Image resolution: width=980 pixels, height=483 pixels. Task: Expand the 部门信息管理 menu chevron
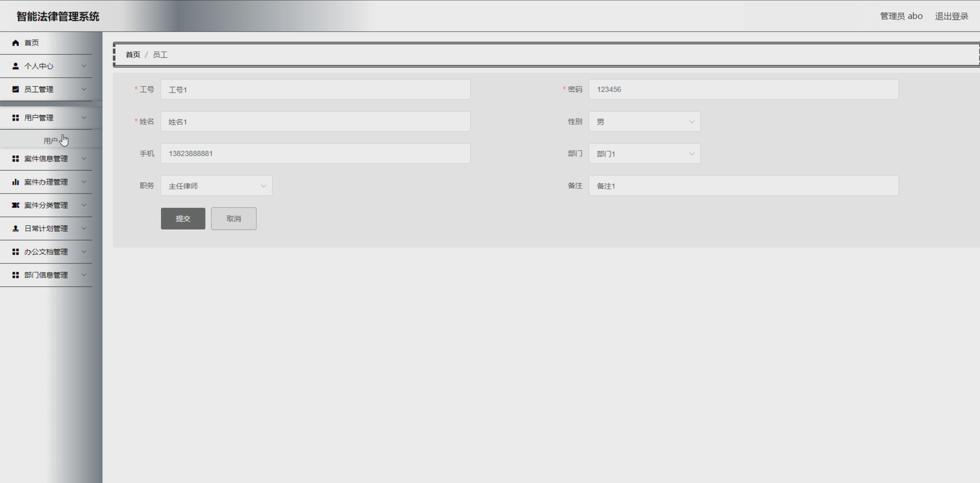[x=84, y=275]
